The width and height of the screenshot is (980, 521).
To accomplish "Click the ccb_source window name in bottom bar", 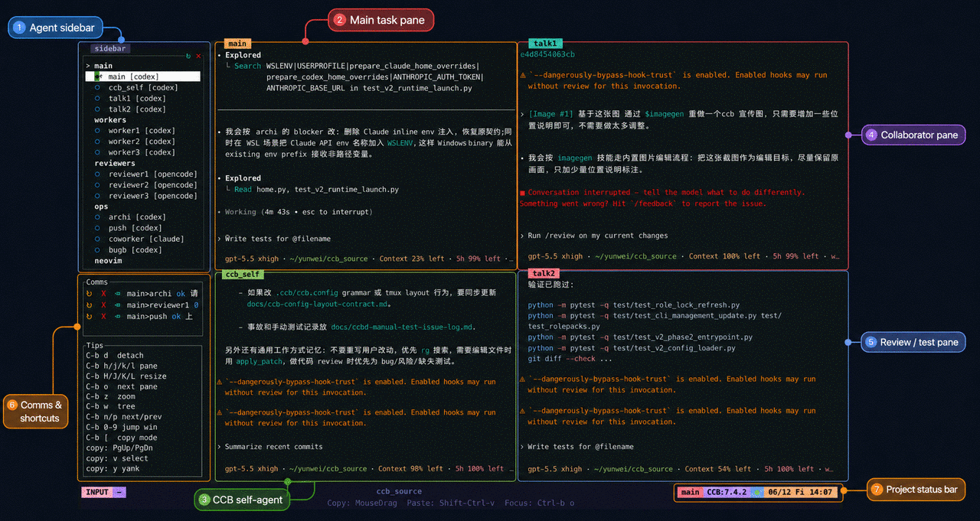I will [x=399, y=492].
